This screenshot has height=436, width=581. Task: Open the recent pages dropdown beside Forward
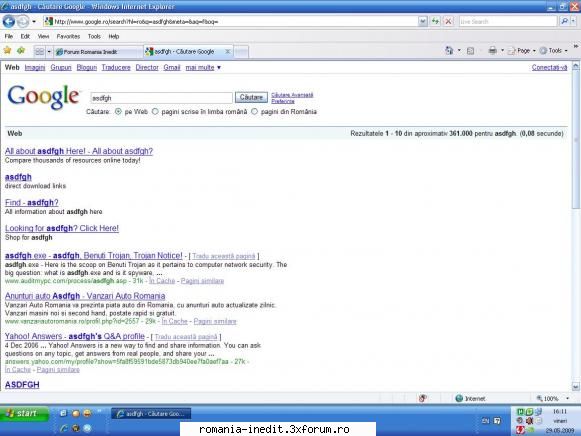point(34,21)
